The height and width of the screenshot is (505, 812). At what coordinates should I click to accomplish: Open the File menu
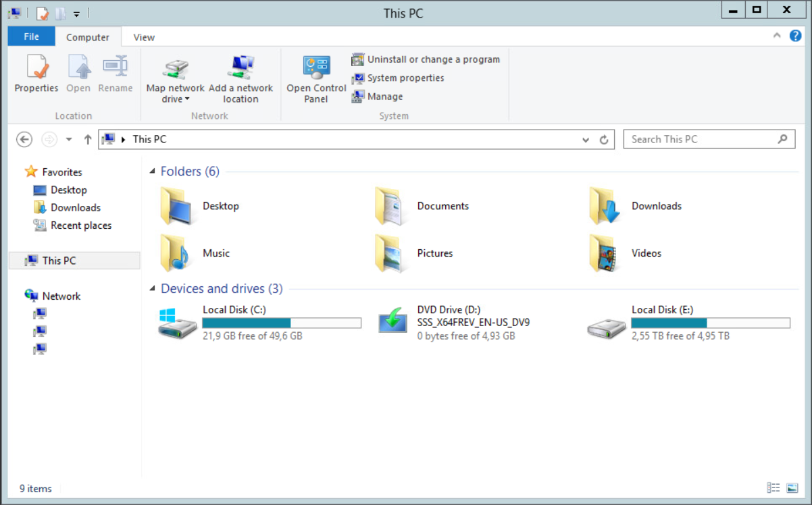pyautogui.click(x=32, y=36)
